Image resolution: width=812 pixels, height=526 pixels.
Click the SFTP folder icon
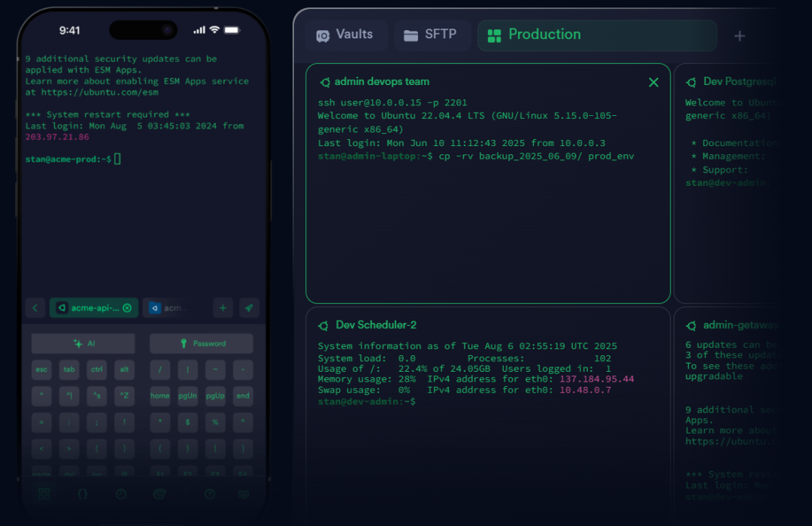[411, 35]
